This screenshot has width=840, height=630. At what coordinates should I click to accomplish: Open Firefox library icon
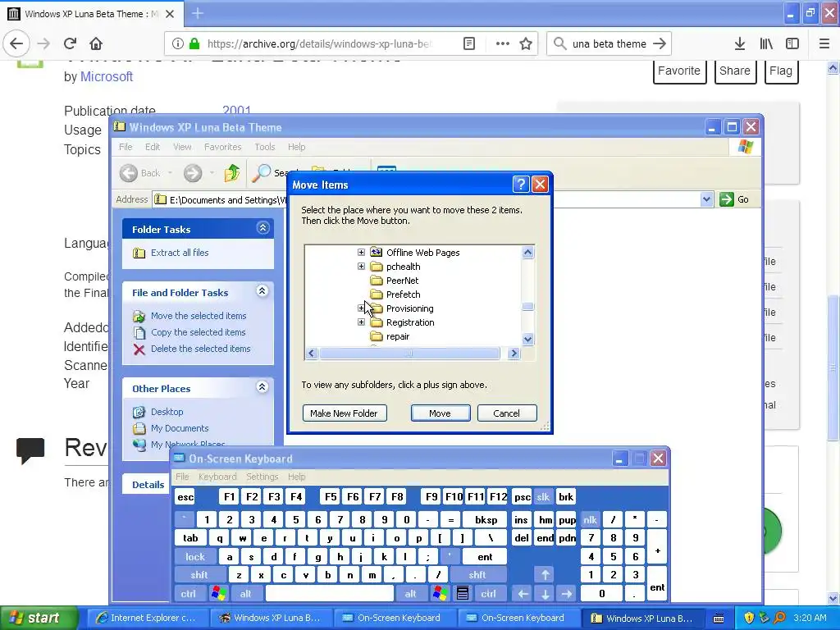coord(766,43)
